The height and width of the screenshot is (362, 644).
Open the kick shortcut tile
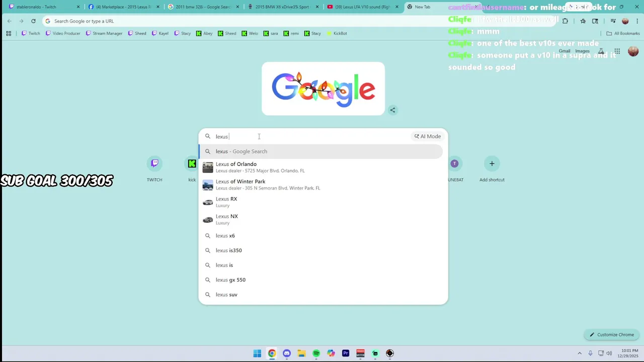[192, 169]
